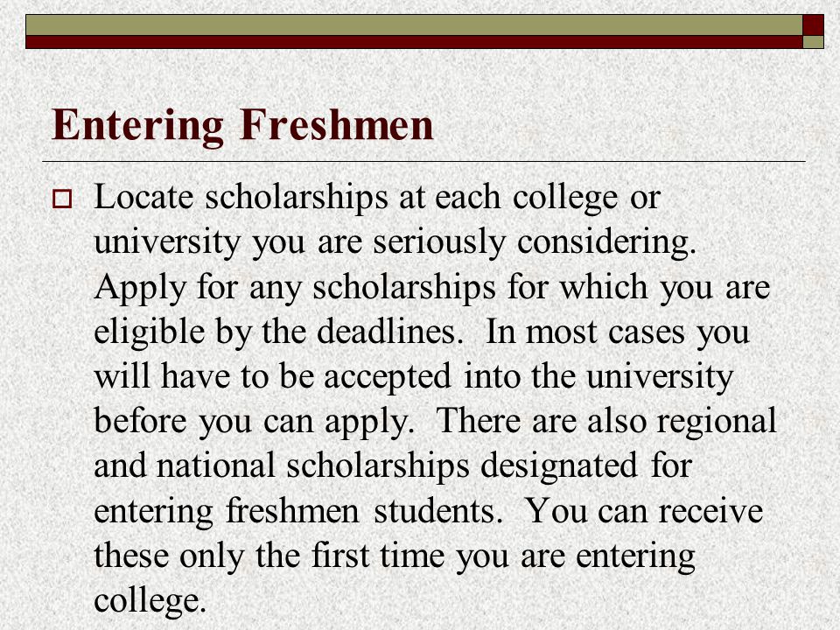
Task: Click the word "eligible" in the paragraph
Action: [x=149, y=333]
